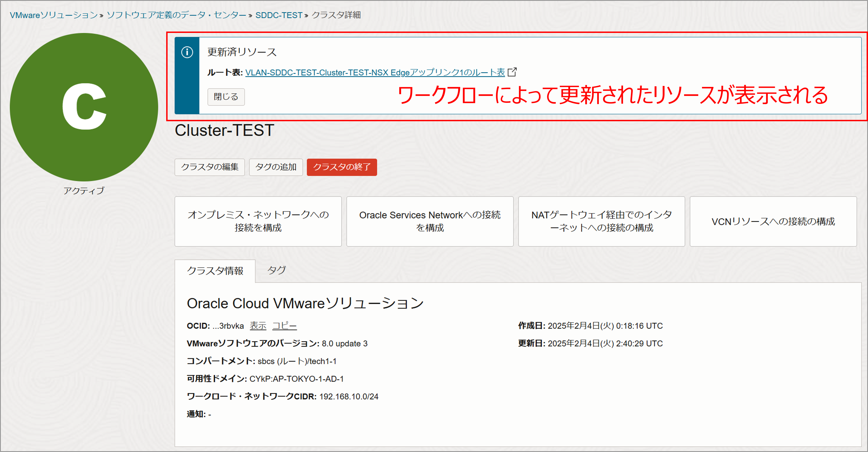The width and height of the screenshot is (868, 452).
Task: Open オンプレミス・ネットワークへの接続を構成 workflow
Action: coord(258,221)
